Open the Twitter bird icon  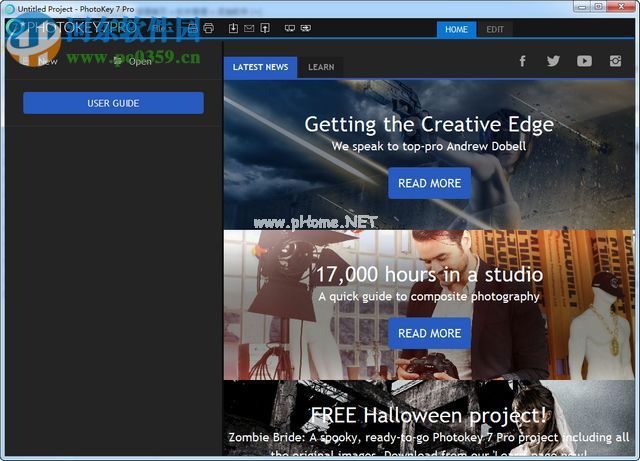coord(553,61)
